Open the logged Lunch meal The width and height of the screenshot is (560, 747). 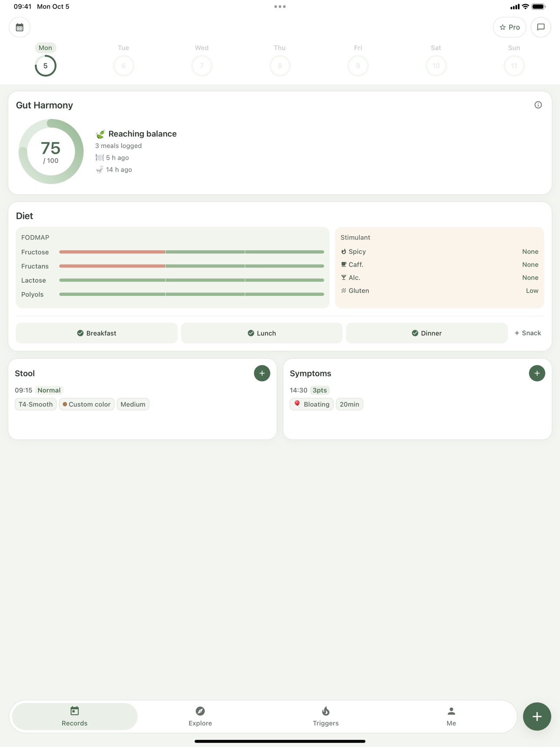pyautogui.click(x=262, y=333)
